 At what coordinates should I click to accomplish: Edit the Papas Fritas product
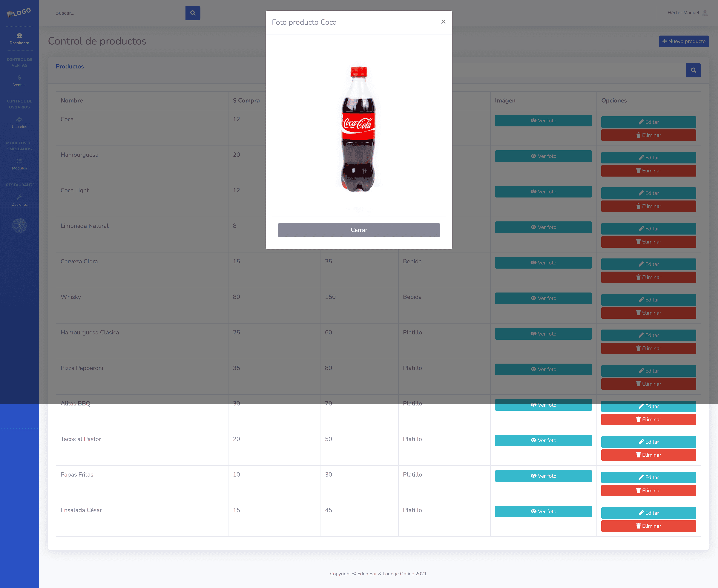[649, 478]
